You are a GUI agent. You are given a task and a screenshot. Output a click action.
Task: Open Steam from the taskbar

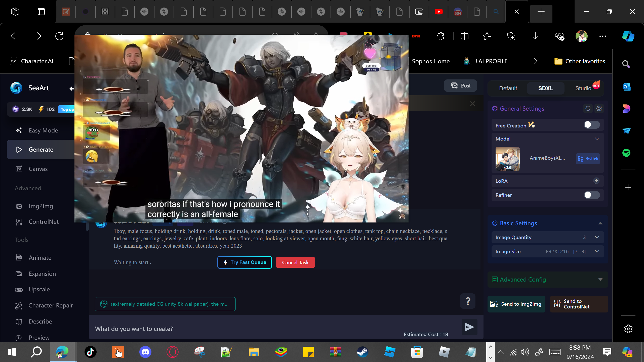363,352
